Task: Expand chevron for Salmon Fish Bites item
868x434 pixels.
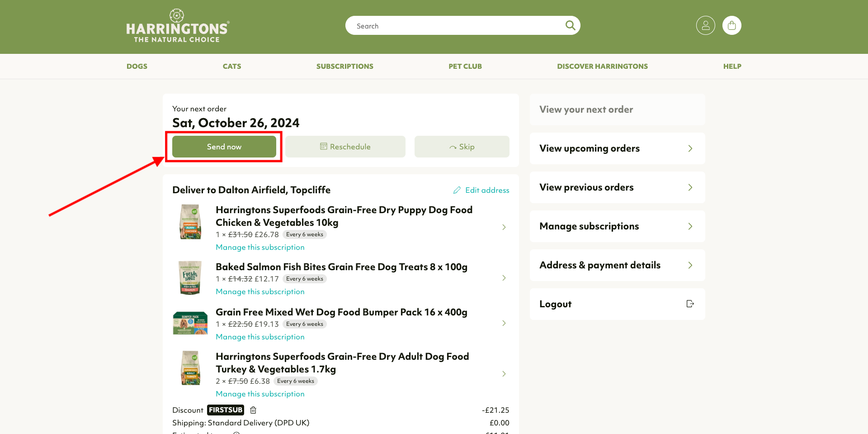Action: [x=504, y=278]
